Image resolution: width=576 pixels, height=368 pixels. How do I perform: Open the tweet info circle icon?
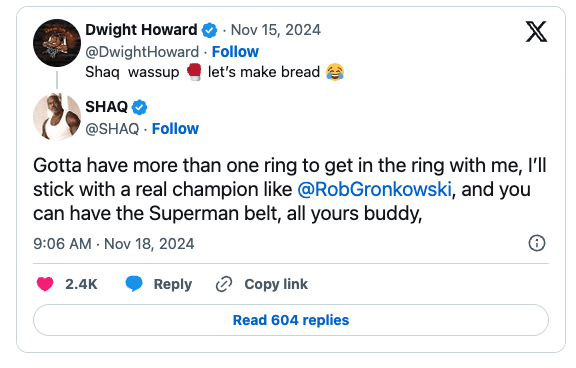(537, 243)
